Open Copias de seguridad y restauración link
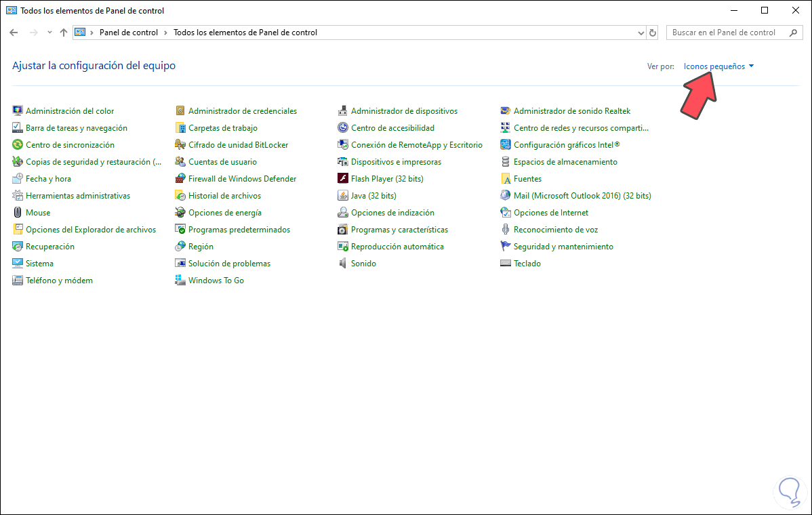The width and height of the screenshot is (812, 515). [94, 162]
